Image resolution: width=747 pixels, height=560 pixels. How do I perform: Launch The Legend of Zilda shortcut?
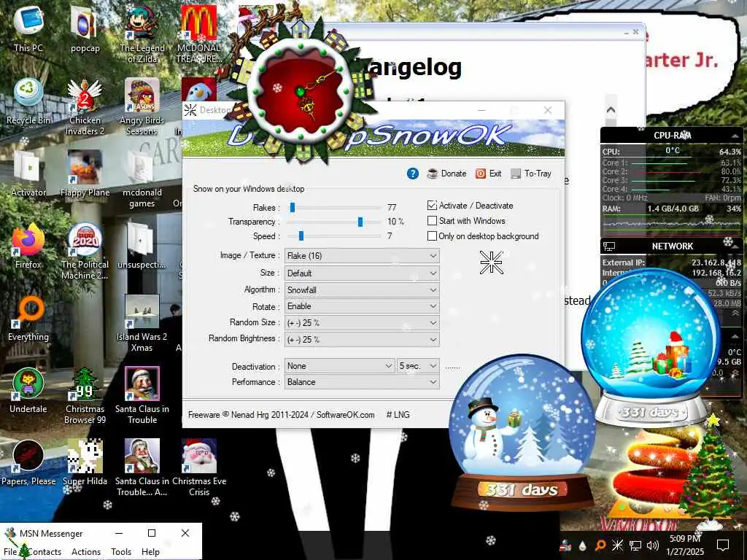[x=142, y=34]
